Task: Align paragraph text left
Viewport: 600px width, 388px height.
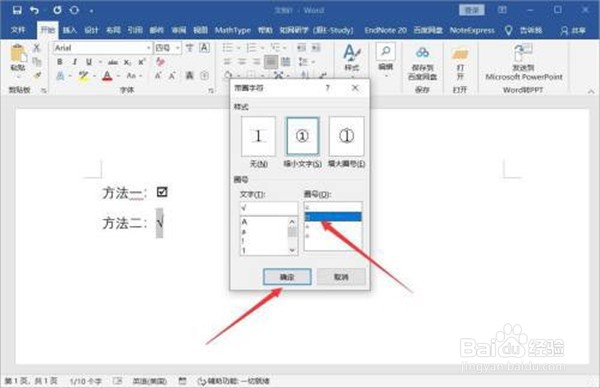Action: (227, 62)
